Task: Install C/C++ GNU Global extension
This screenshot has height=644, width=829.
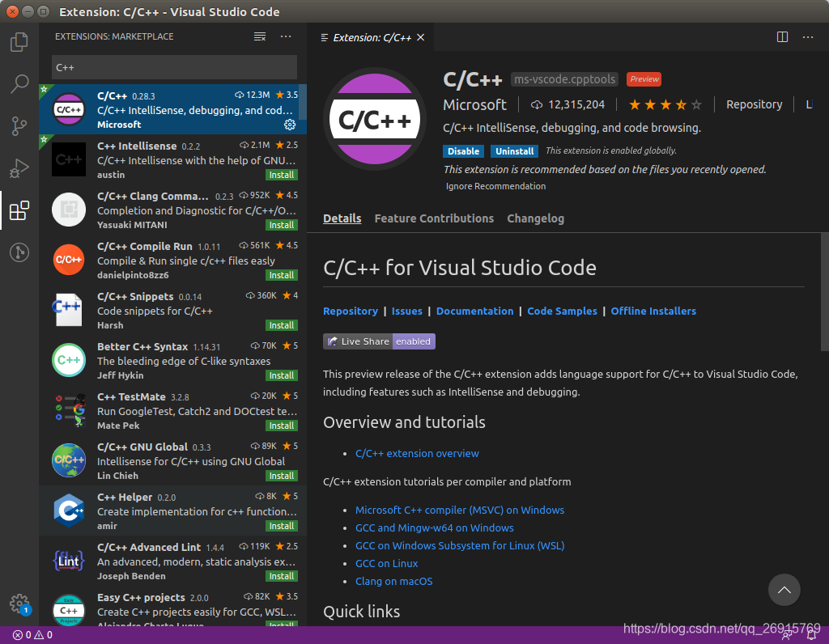Action: pos(281,476)
